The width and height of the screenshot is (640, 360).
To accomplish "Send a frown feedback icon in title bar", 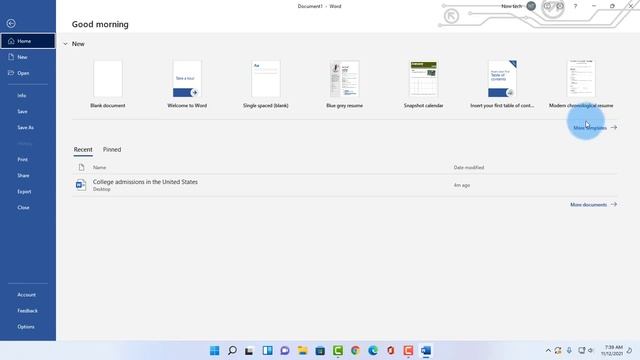I will [560, 6].
